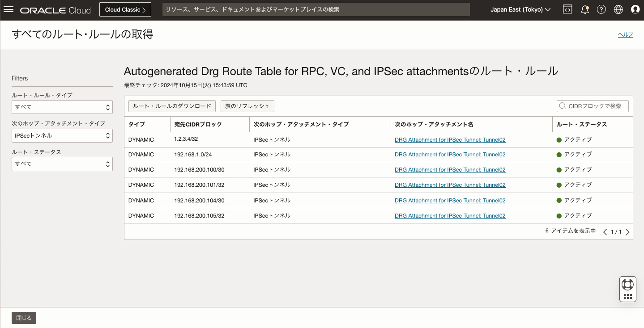Open help using the question mark icon

601,9
